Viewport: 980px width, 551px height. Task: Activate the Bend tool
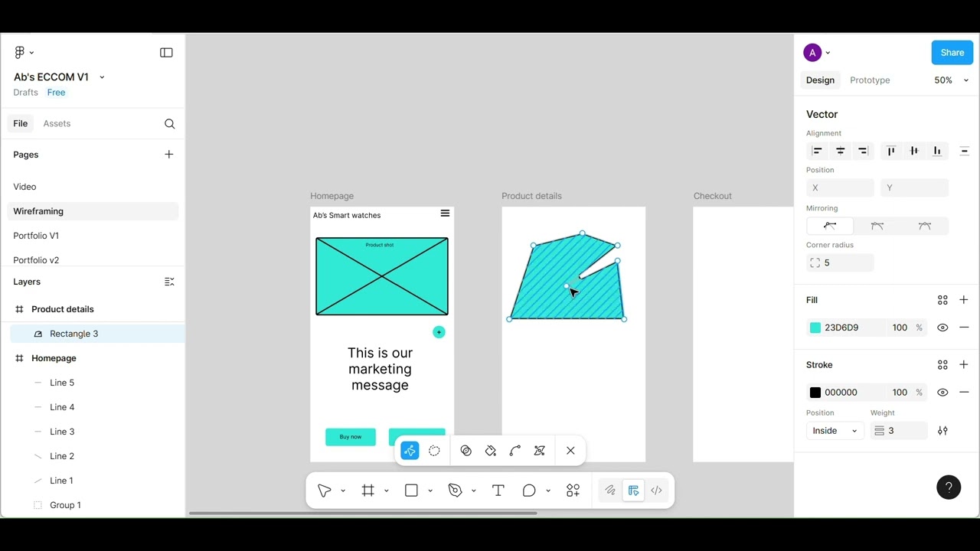(515, 451)
